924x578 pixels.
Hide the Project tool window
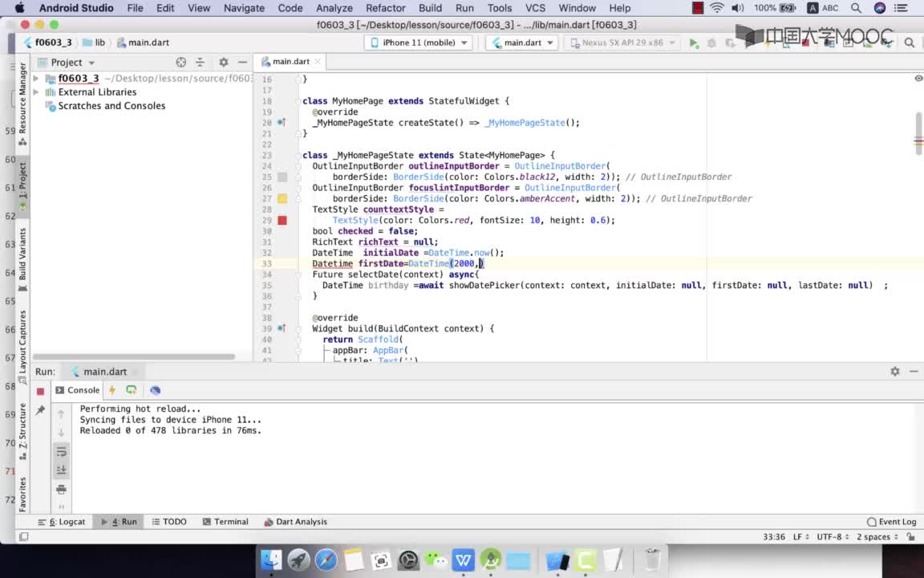242,62
